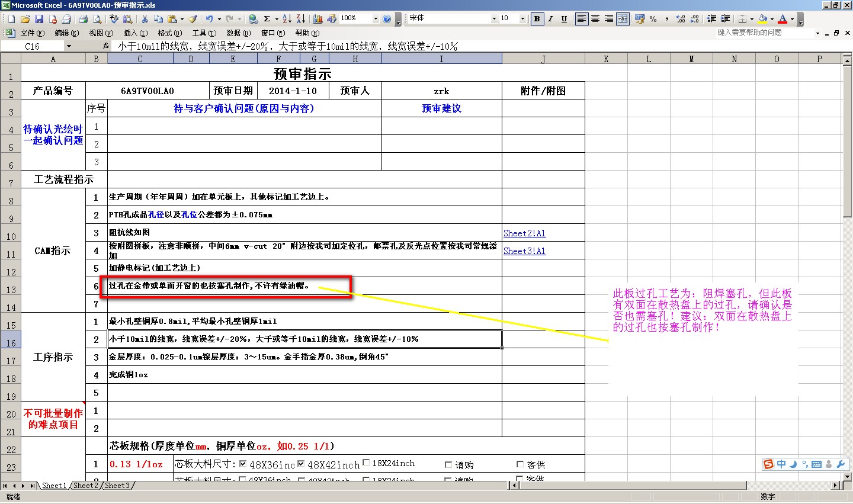Image resolution: width=853 pixels, height=504 pixels.
Task: Open the 宋体 font name dropdown
Action: coord(494,19)
